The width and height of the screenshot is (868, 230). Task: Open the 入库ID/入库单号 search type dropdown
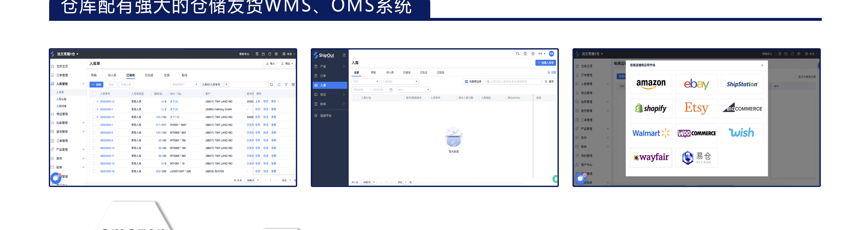215,85
